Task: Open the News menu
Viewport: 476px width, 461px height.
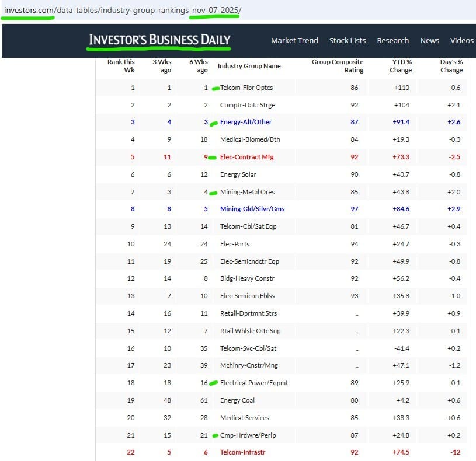Action: [x=429, y=40]
